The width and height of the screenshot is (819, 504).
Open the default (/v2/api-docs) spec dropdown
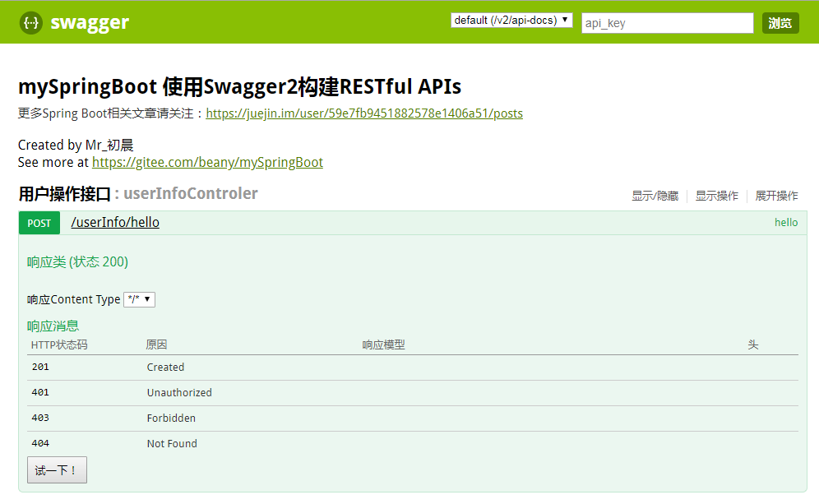pyautogui.click(x=511, y=20)
